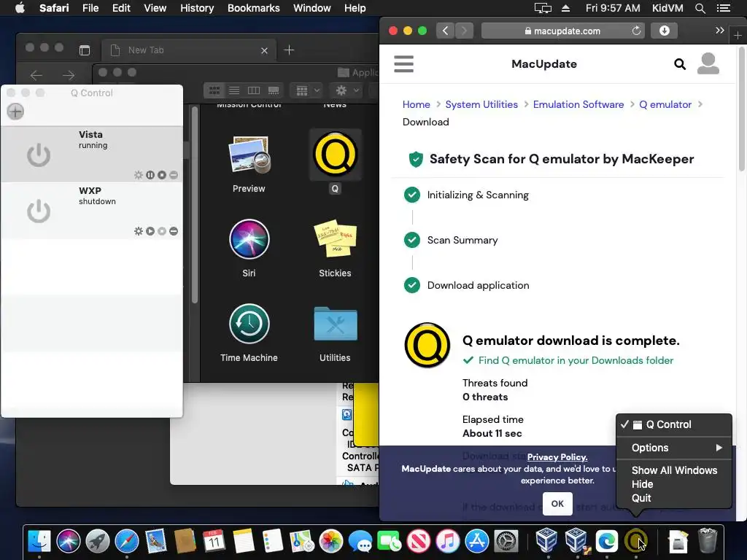747x560 pixels.
Task: Click the stop button of WXP guest
Action: tap(162, 231)
